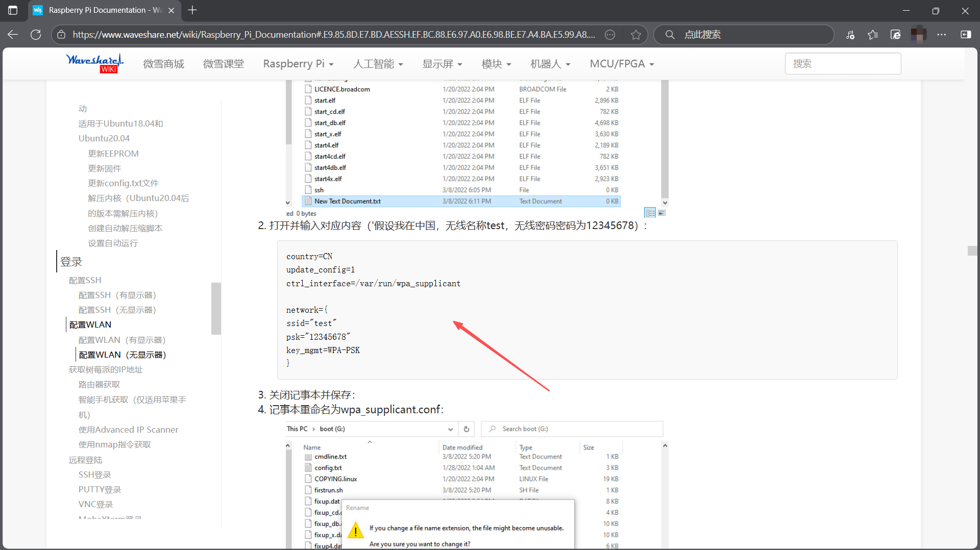Click text 记事本重命名为wpa_supplicant.conf
Image resolution: width=980 pixels, height=550 pixels.
click(x=356, y=410)
